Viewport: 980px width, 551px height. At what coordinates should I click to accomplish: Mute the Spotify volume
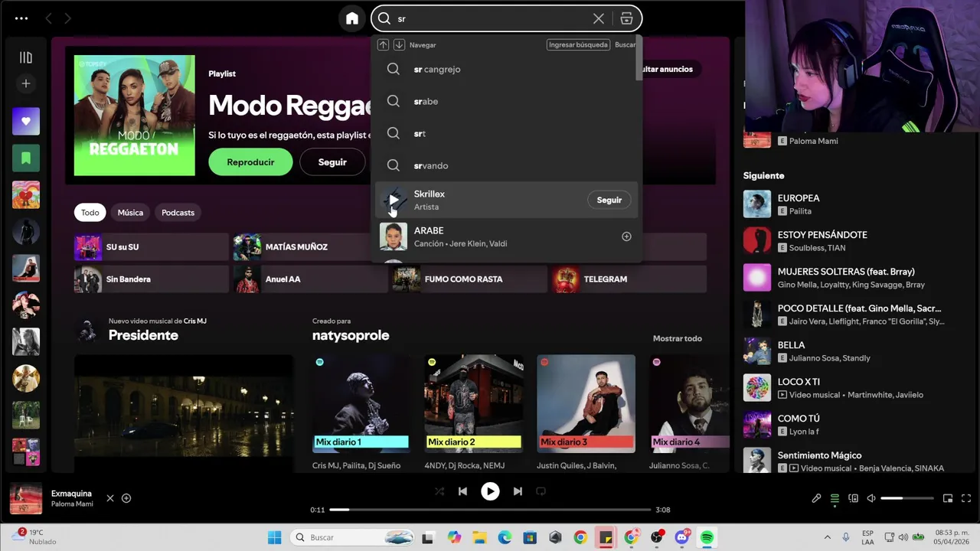871,498
